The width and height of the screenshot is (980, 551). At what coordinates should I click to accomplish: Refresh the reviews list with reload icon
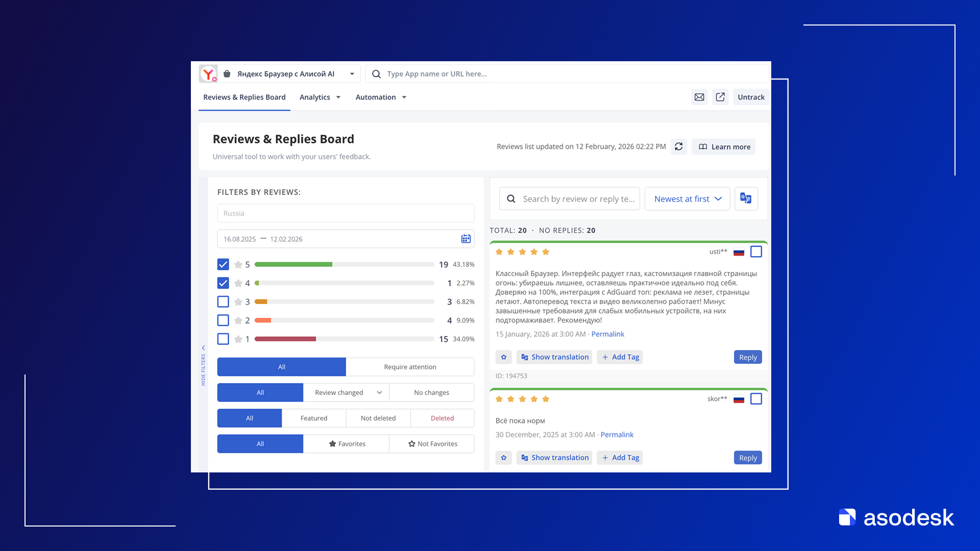click(678, 146)
